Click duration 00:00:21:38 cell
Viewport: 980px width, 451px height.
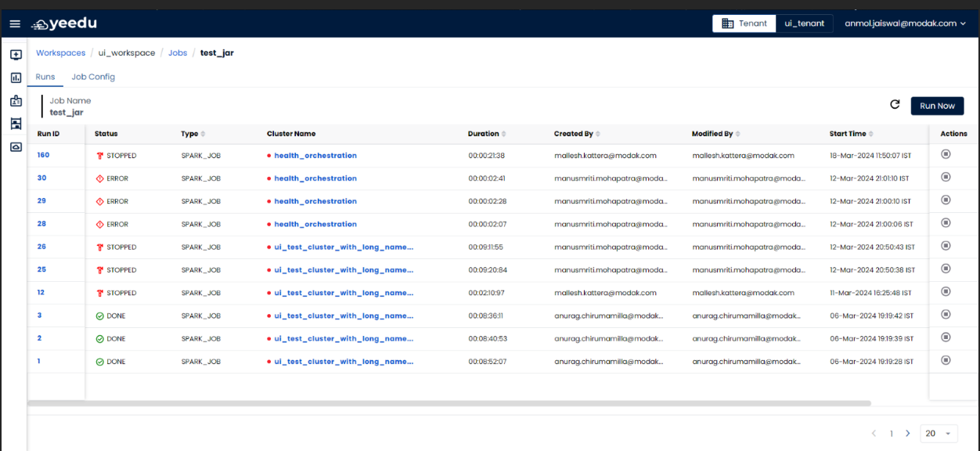(487, 156)
